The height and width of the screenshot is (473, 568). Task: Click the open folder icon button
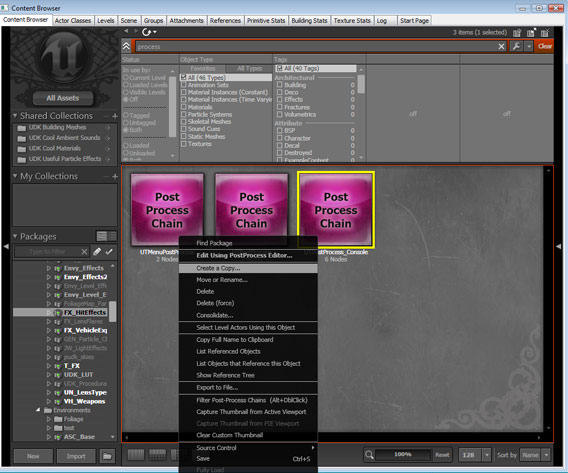pos(107,456)
